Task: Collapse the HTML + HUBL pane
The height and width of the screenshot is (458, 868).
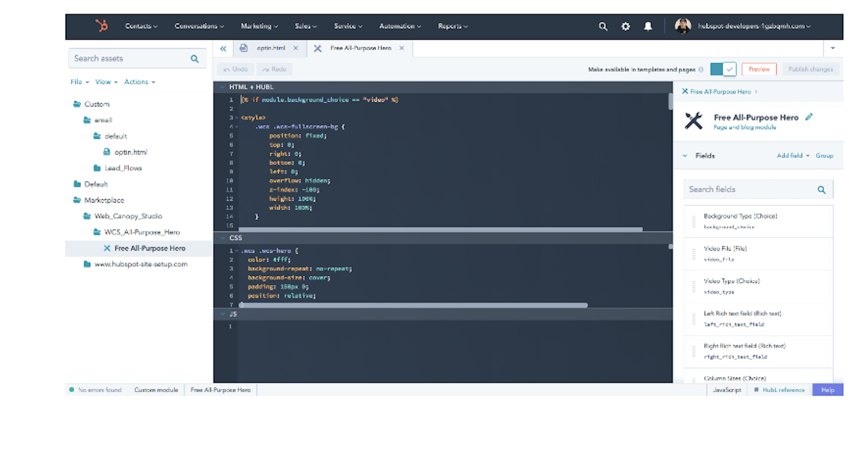Action: point(222,87)
